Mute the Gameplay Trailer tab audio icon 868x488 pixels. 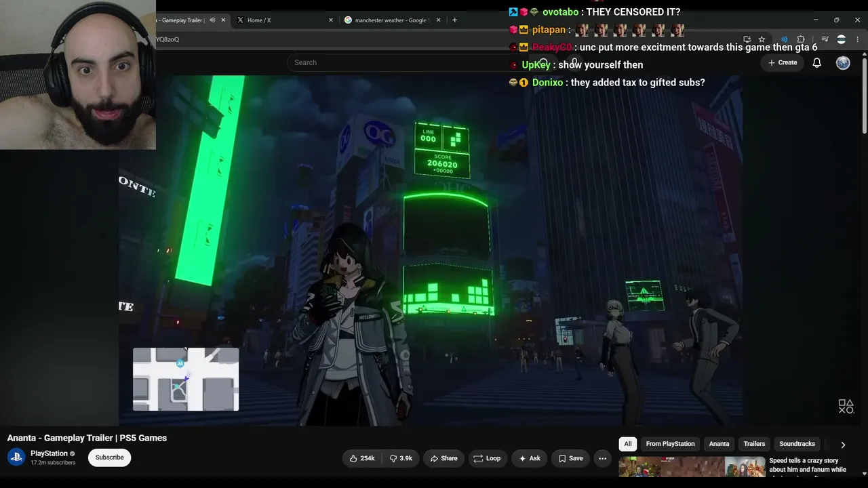click(212, 20)
